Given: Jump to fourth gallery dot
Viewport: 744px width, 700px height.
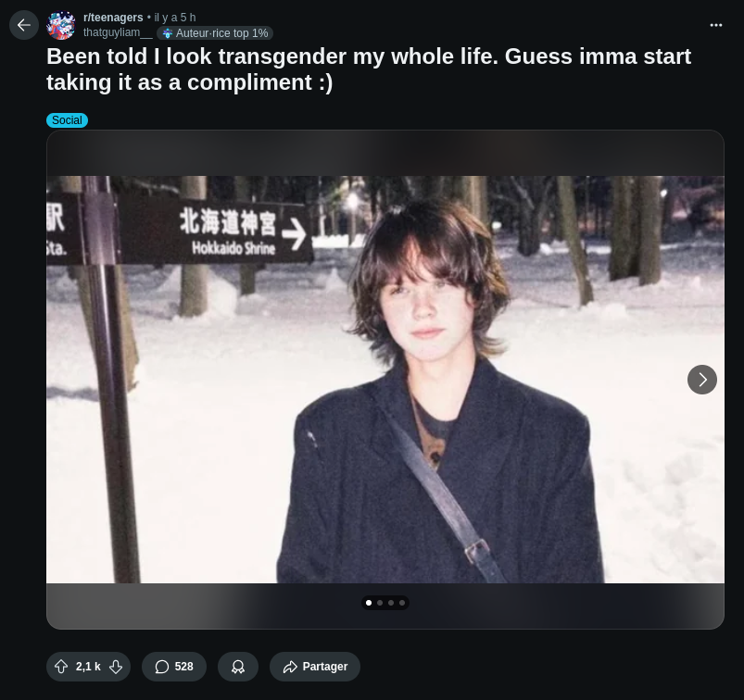Looking at the screenshot, I should point(402,603).
